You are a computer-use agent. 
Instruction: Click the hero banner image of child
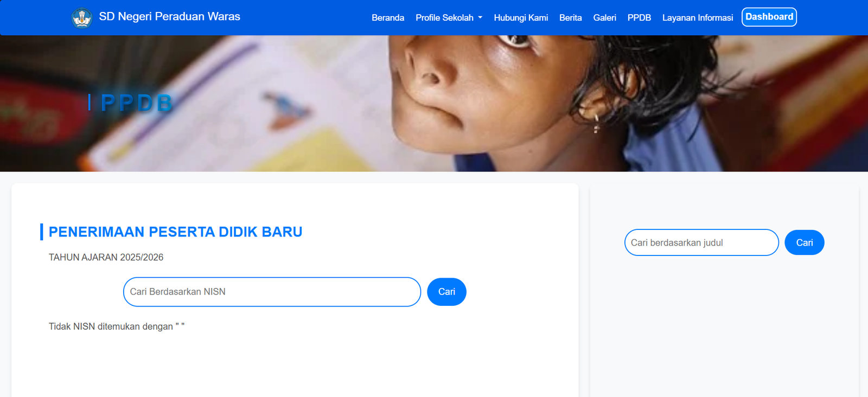pyautogui.click(x=434, y=104)
